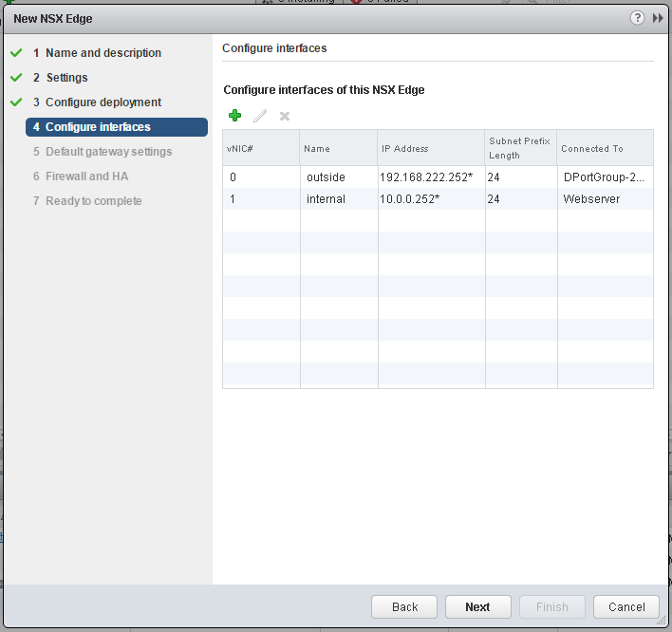Click the Next button
672x632 pixels.
click(477, 606)
